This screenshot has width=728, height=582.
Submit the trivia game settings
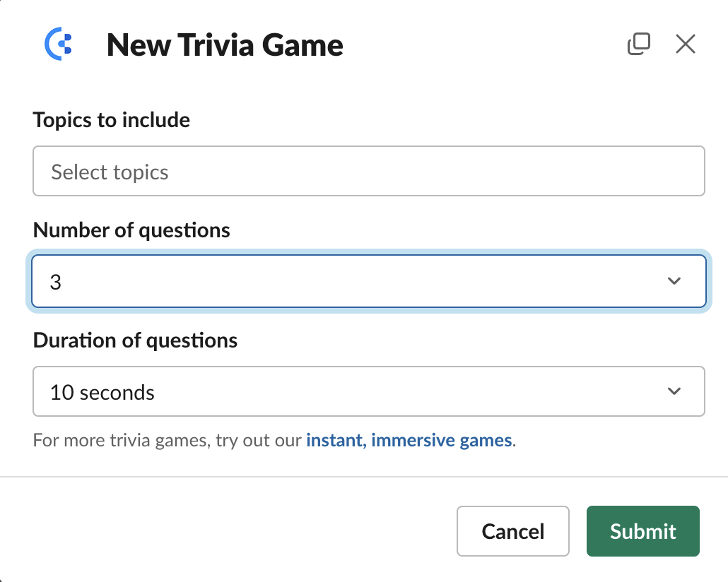point(642,531)
